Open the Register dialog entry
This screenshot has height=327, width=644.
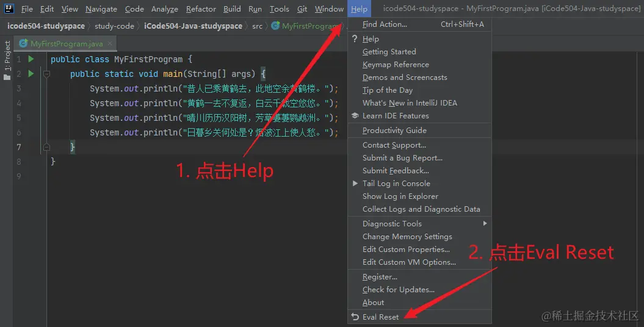(x=420, y=277)
